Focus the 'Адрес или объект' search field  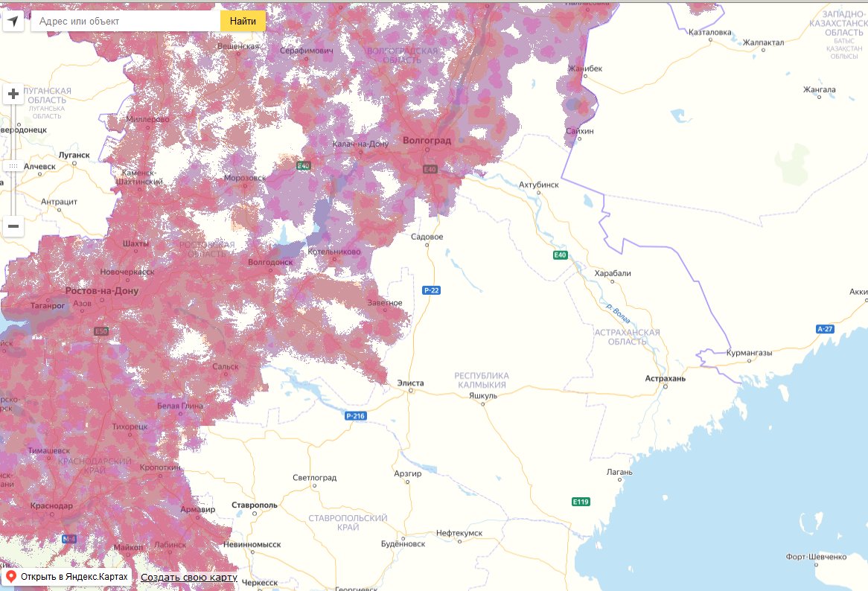click(126, 21)
